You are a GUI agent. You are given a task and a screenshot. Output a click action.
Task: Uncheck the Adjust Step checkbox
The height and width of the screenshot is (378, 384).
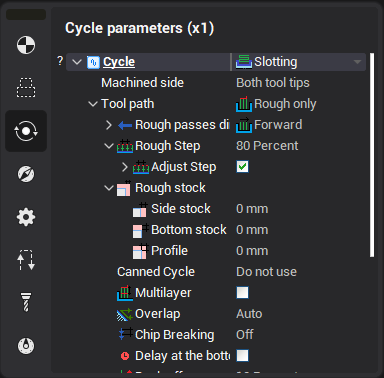pyautogui.click(x=242, y=167)
